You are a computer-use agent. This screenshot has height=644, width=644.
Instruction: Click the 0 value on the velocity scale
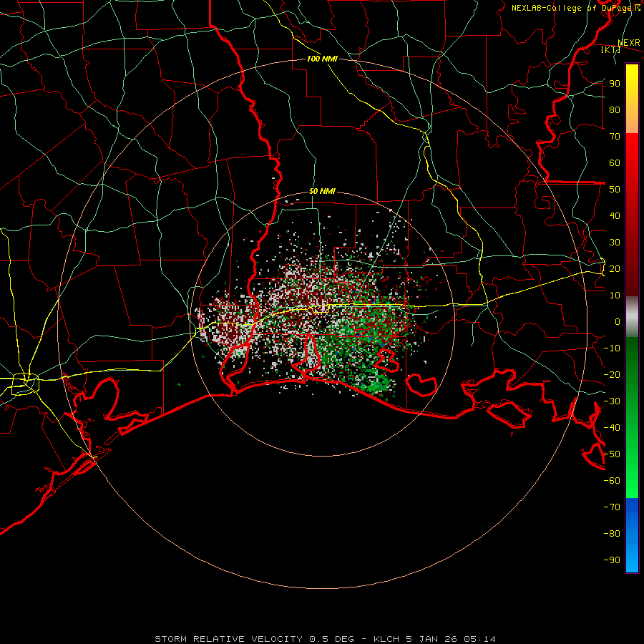(618, 322)
